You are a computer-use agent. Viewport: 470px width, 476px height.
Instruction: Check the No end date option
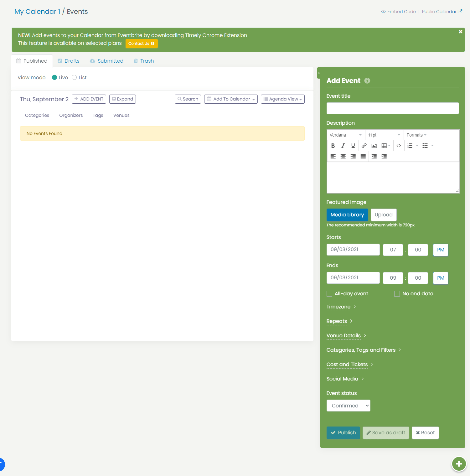coord(397,294)
